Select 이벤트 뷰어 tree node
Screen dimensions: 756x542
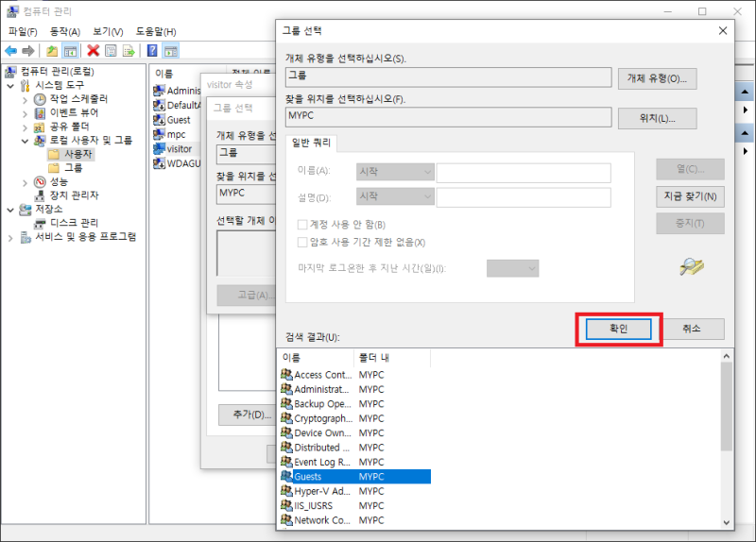[x=74, y=112]
